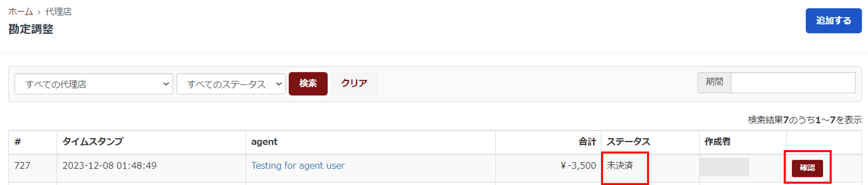Open the Testing for agent user link

[x=298, y=166]
